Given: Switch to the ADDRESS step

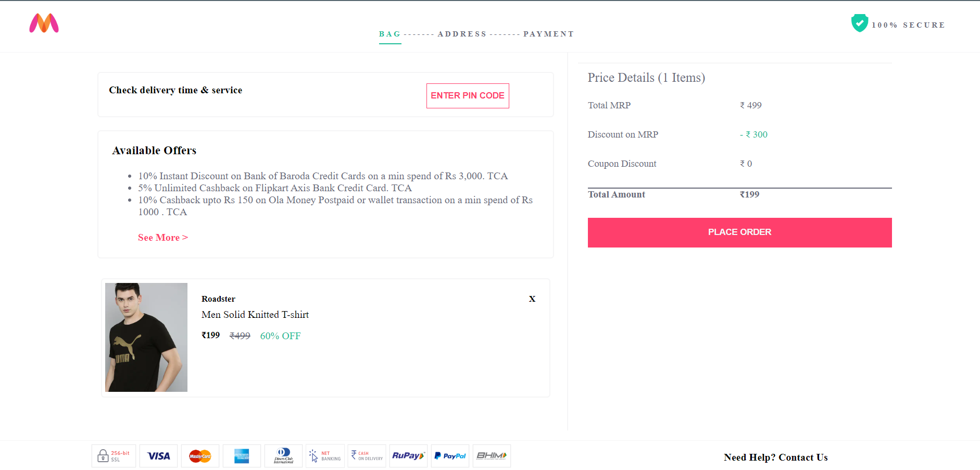Looking at the screenshot, I should coord(462,33).
